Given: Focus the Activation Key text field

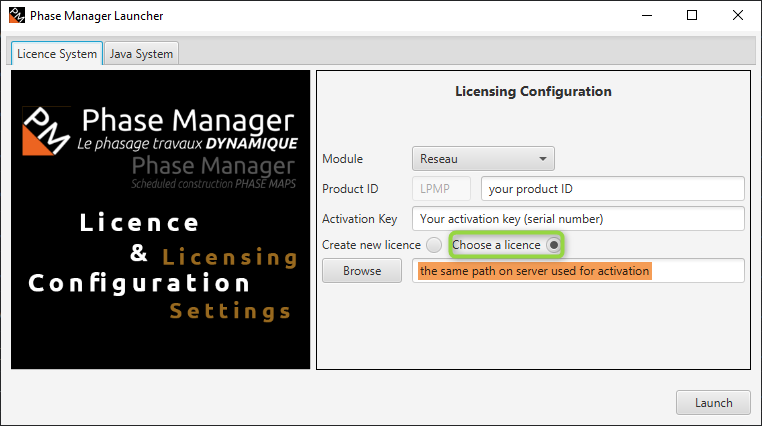Looking at the screenshot, I should tap(578, 219).
